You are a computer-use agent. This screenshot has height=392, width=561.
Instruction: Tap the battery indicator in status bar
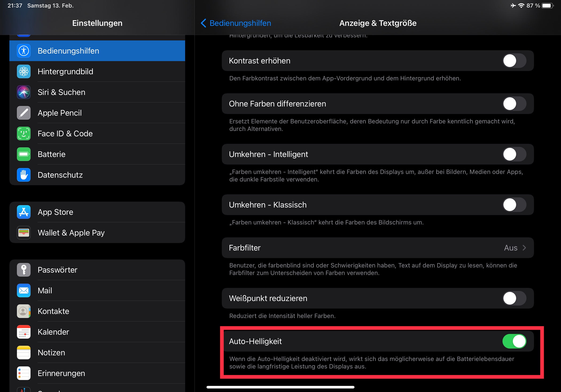tap(547, 6)
